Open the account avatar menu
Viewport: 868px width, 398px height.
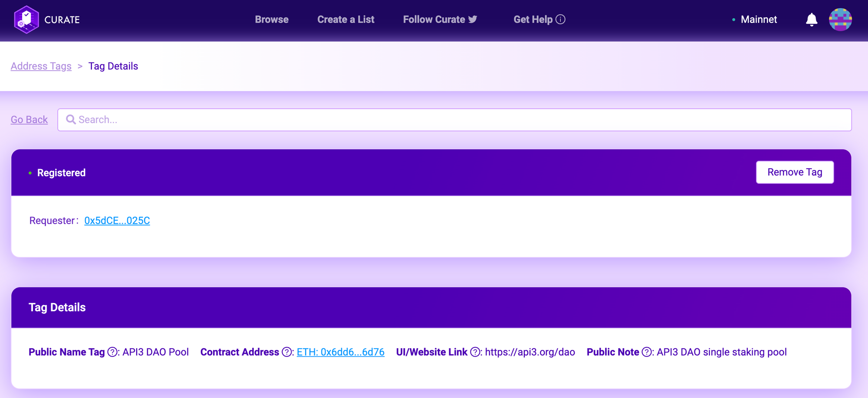(840, 20)
